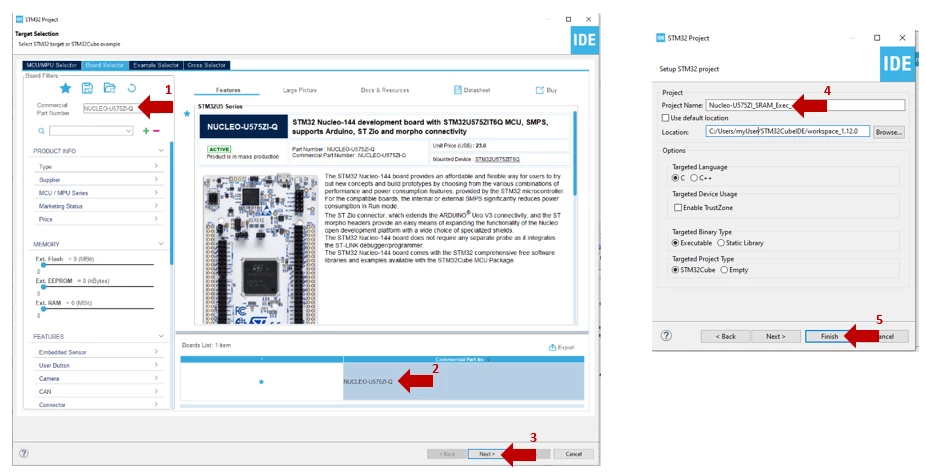This screenshot has width=926, height=473.
Task: Click the help question mark in the Setup STM32 project dialog
Action: (666, 335)
